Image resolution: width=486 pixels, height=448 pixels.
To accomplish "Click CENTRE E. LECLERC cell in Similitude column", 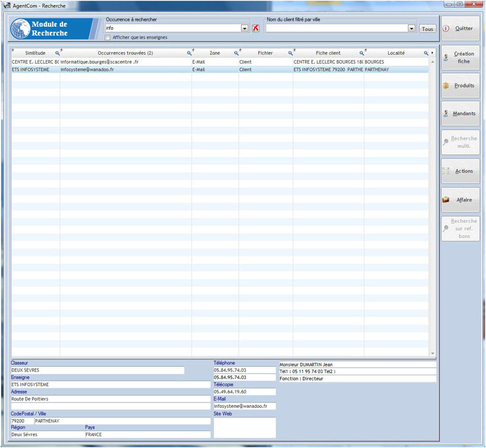I will (x=35, y=62).
